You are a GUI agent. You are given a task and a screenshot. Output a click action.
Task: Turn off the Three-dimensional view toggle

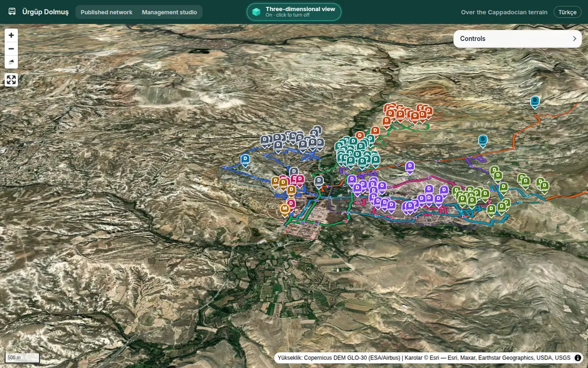(x=294, y=12)
